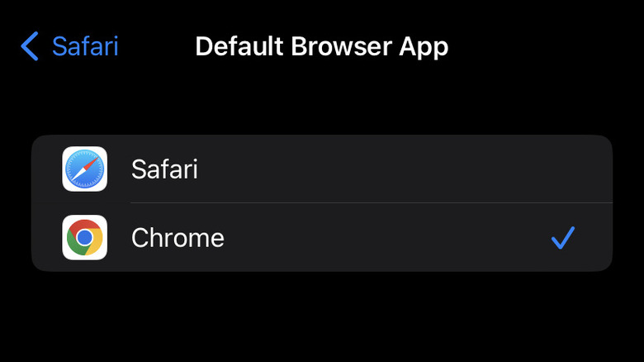Select the Safari text label in the list

point(164,169)
